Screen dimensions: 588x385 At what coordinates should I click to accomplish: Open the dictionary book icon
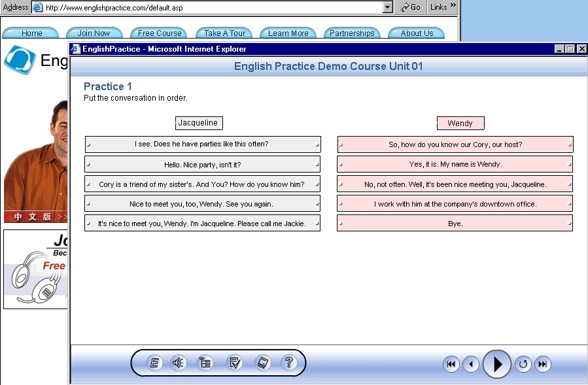tap(262, 363)
